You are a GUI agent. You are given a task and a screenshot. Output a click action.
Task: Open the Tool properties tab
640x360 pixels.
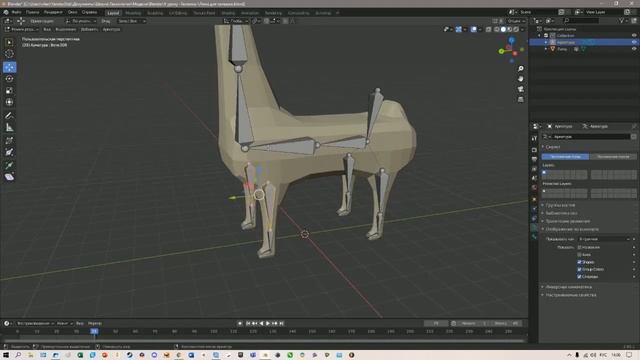[x=534, y=139]
